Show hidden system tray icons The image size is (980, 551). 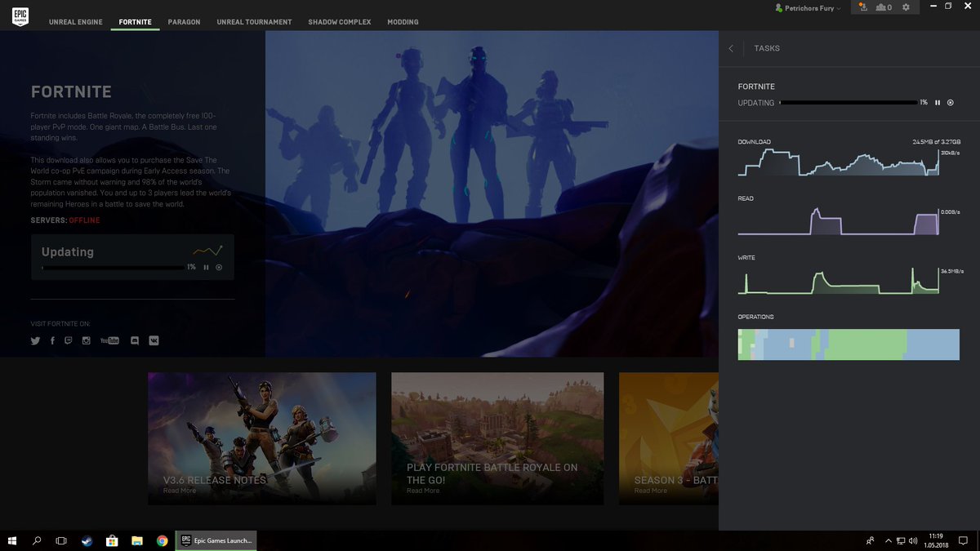pyautogui.click(x=889, y=540)
